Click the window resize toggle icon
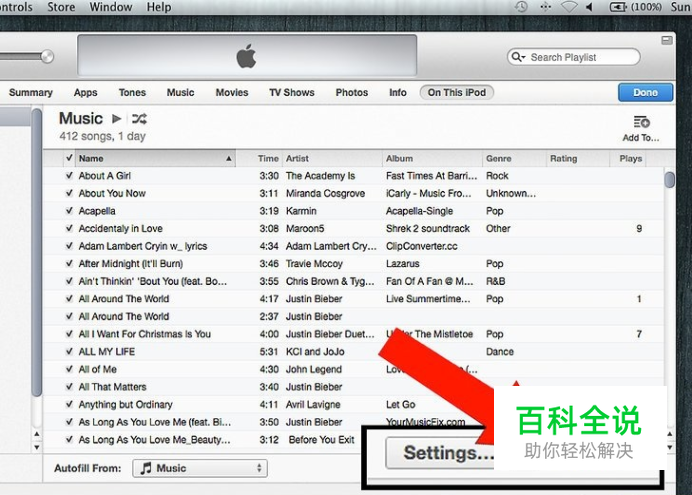This screenshot has width=692, height=495. pyautogui.click(x=667, y=41)
